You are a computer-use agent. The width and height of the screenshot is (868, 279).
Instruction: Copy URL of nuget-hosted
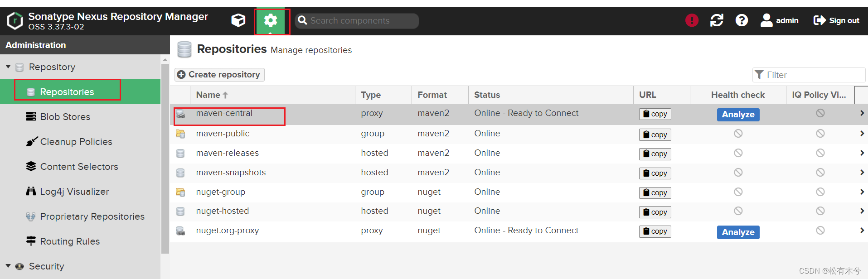click(655, 212)
